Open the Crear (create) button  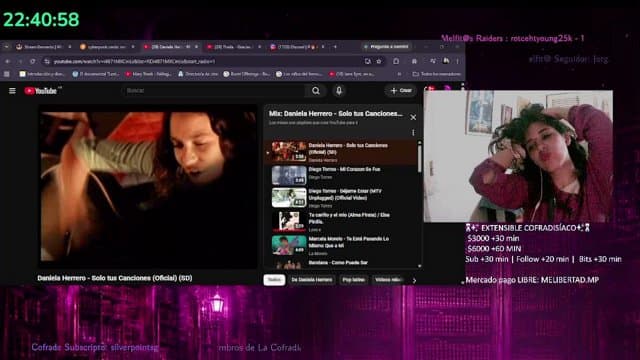tap(401, 91)
